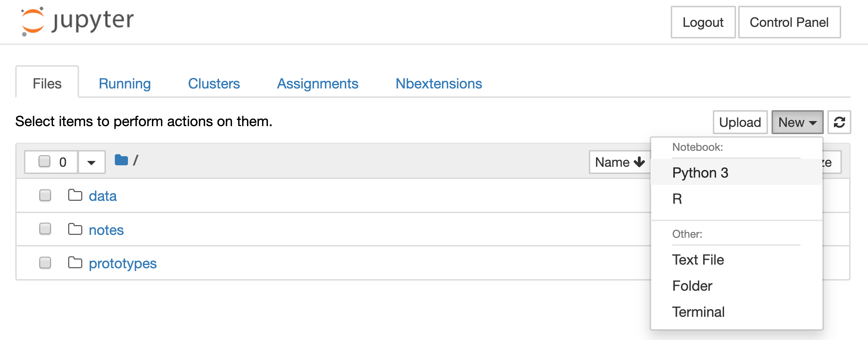Check the data folder checkbox
The height and width of the screenshot is (340, 868).
[45, 195]
